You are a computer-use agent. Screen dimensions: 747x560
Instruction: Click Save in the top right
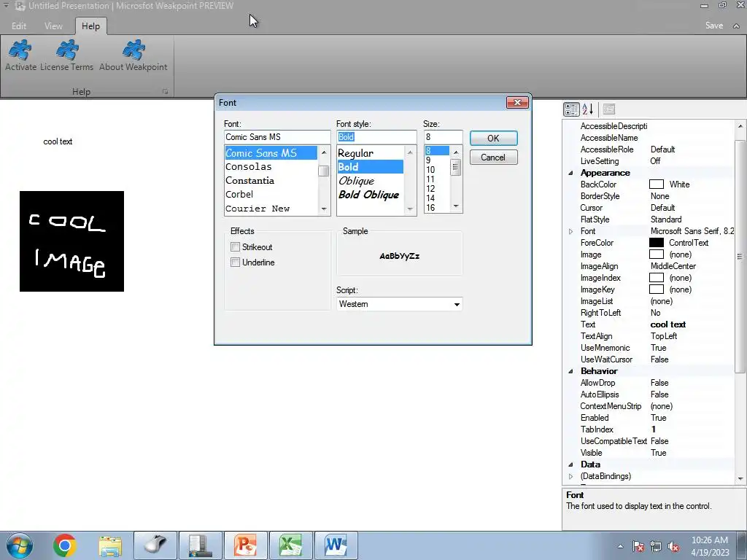(714, 26)
